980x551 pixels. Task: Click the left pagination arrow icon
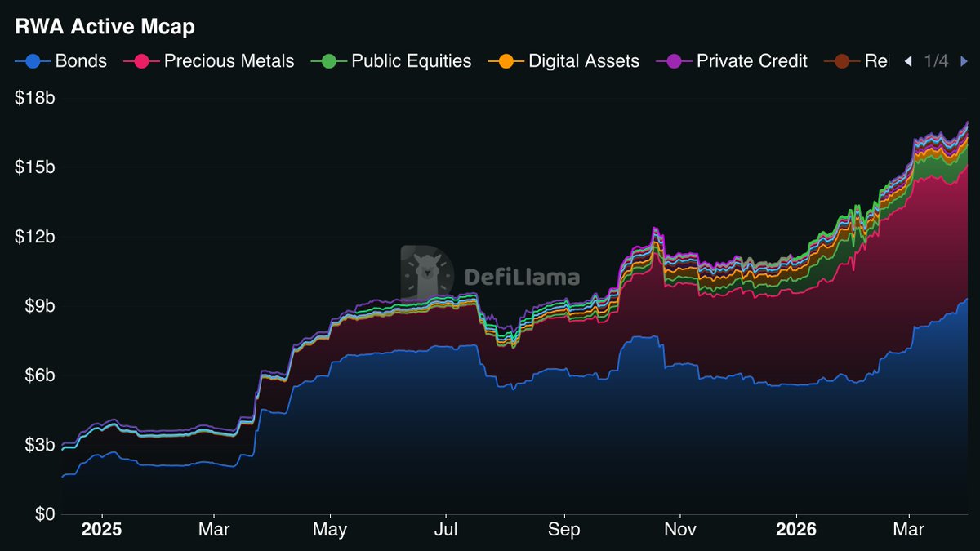(x=908, y=60)
